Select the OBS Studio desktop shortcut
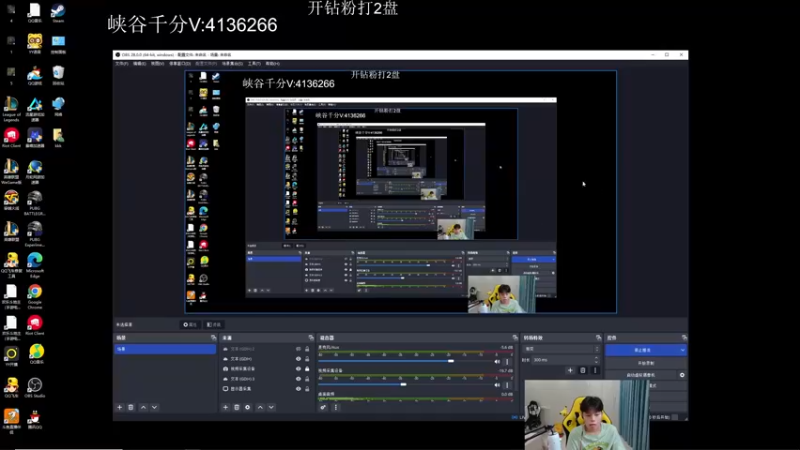 pos(35,388)
